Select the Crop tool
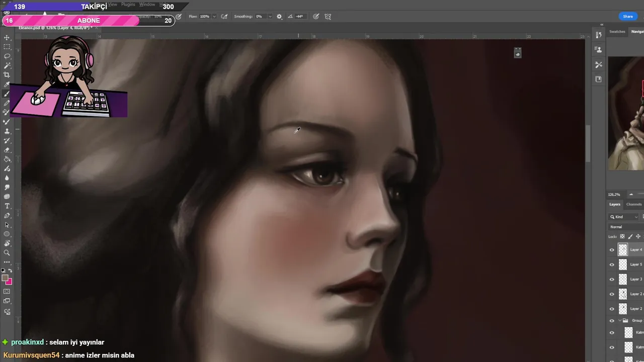Image resolution: width=644 pixels, height=362 pixels. pyautogui.click(x=7, y=75)
